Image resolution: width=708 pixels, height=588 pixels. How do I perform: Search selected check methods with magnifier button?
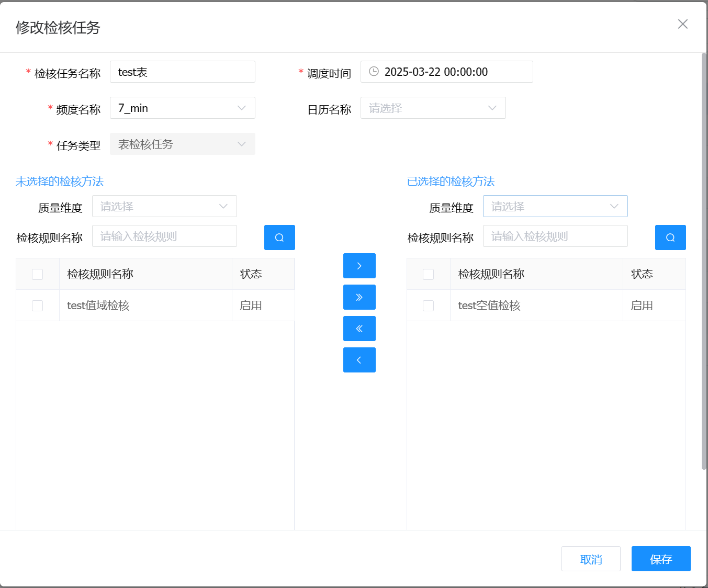(670, 238)
